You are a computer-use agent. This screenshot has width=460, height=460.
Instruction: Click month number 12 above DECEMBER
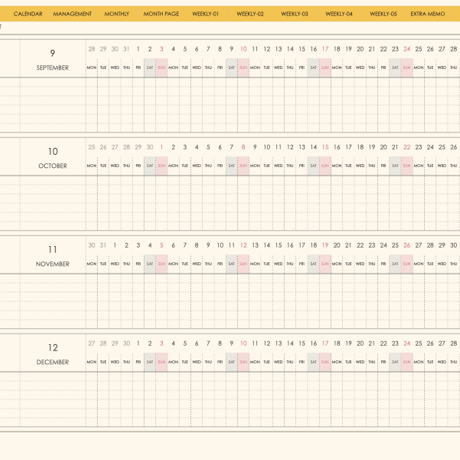(x=53, y=348)
